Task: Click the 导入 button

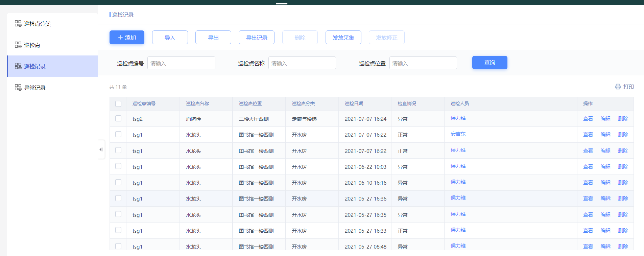Action: tap(170, 38)
